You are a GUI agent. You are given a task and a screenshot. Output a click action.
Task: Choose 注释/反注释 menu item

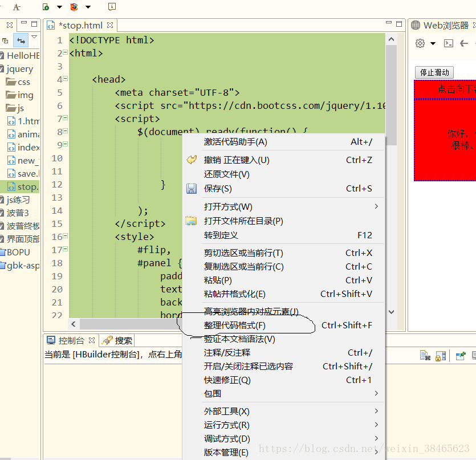click(284, 353)
